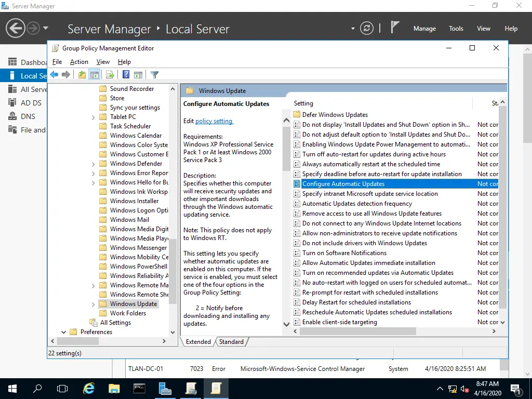This screenshot has height=399, width=532.
Task: Switch to the Standard tab
Action: [231, 342]
